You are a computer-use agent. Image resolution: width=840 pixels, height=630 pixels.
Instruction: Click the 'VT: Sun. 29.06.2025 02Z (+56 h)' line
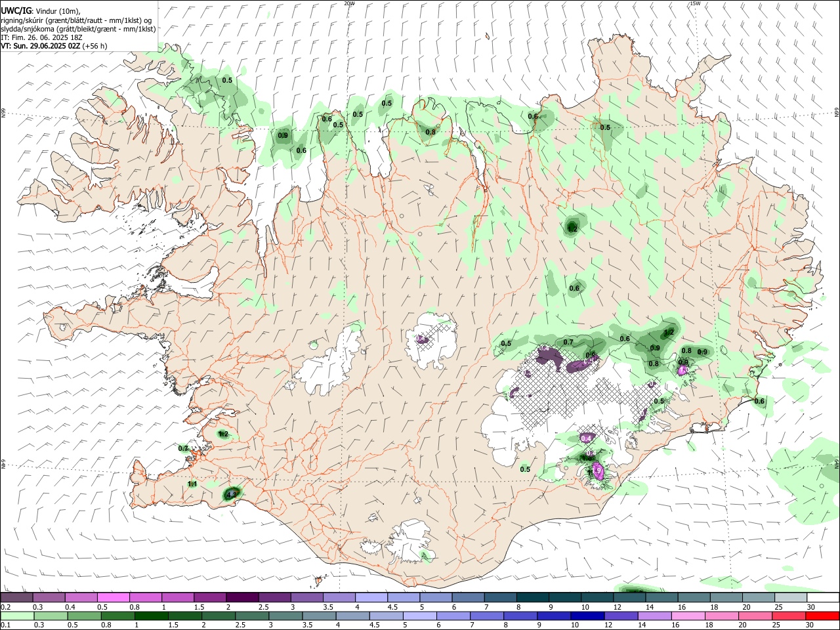coord(54,46)
